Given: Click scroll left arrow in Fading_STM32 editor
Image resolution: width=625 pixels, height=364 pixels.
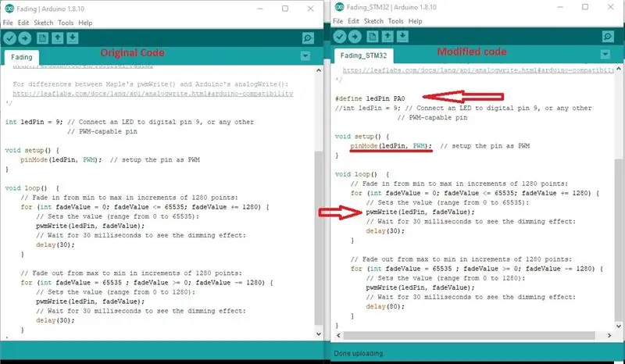Looking at the screenshot, I should (338, 335).
